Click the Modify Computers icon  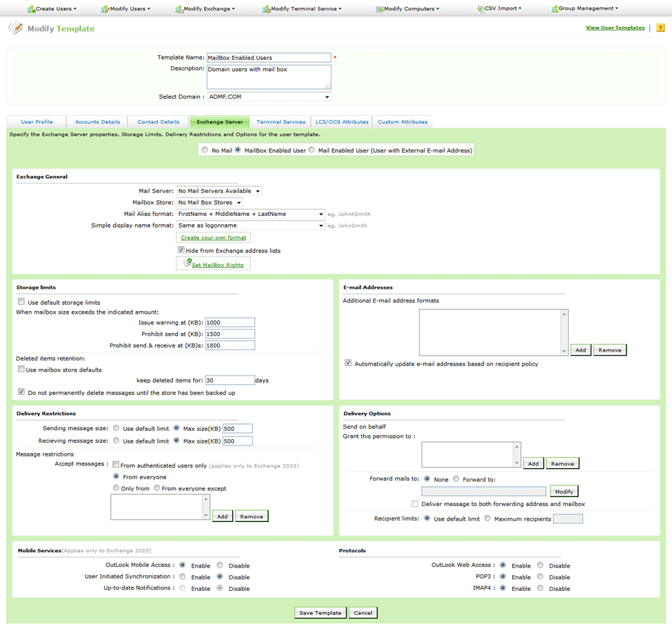[x=380, y=9]
